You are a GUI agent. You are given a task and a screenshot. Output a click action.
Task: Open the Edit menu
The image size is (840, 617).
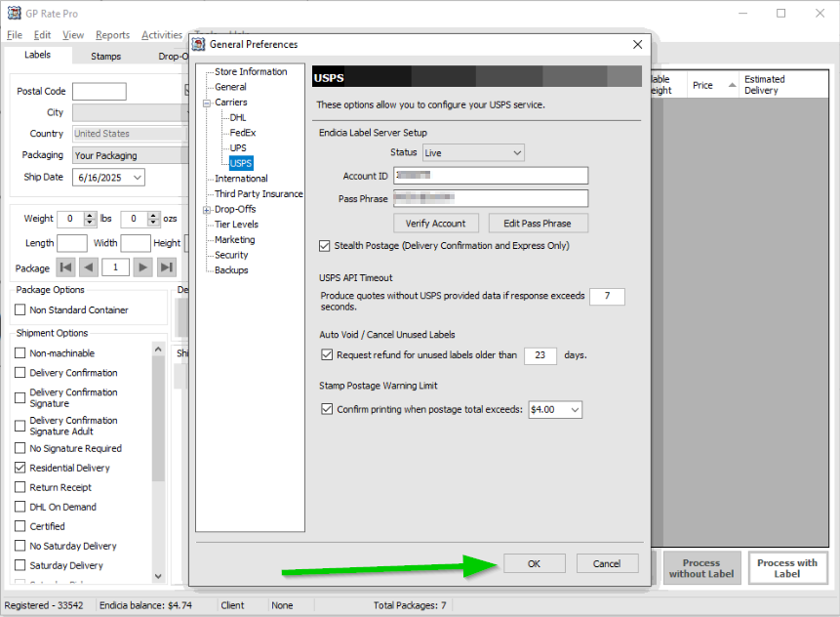pos(42,35)
